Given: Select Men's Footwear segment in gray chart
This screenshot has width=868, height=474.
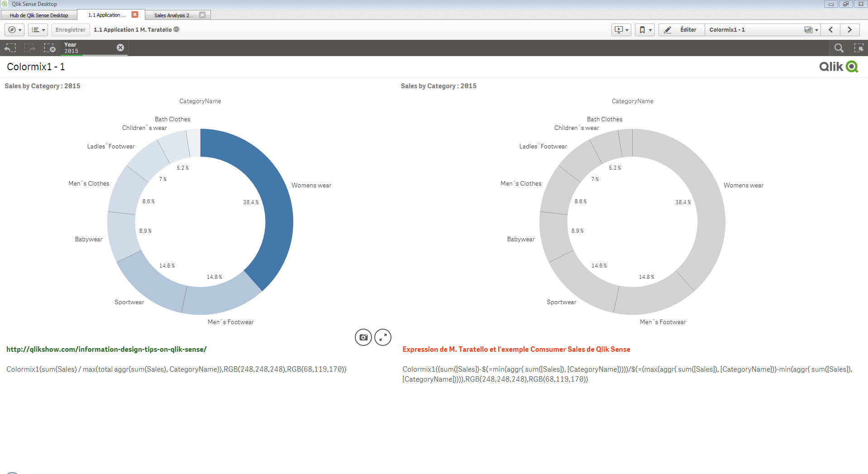Looking at the screenshot, I should coord(654,298).
